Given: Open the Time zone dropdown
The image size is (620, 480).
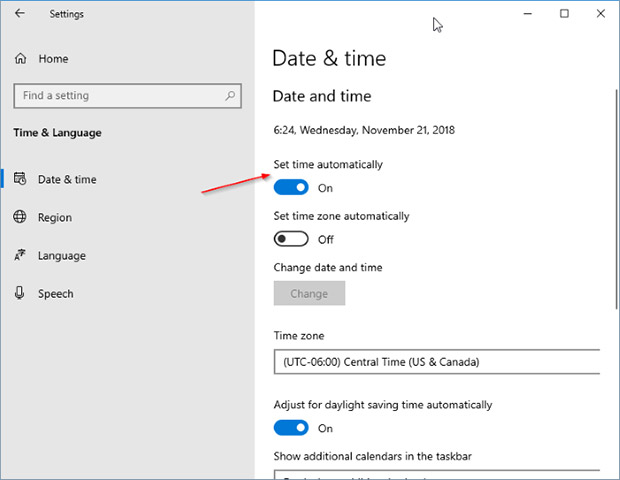Looking at the screenshot, I should click(437, 362).
